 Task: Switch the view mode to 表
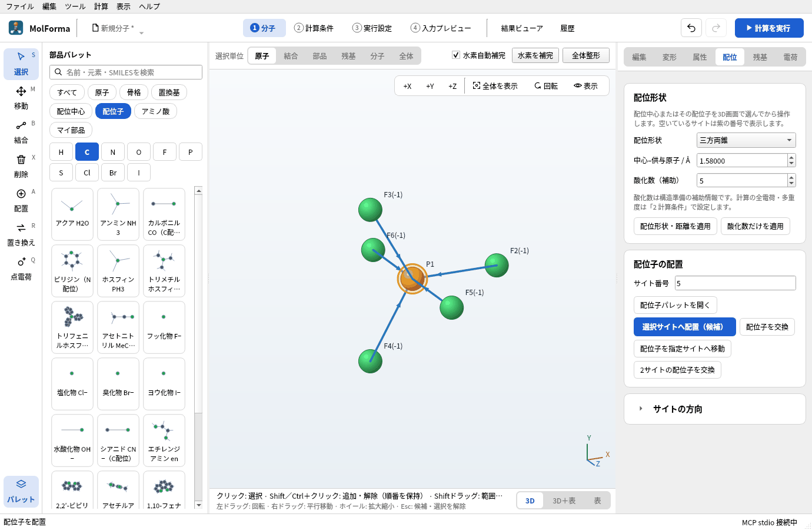(597, 501)
